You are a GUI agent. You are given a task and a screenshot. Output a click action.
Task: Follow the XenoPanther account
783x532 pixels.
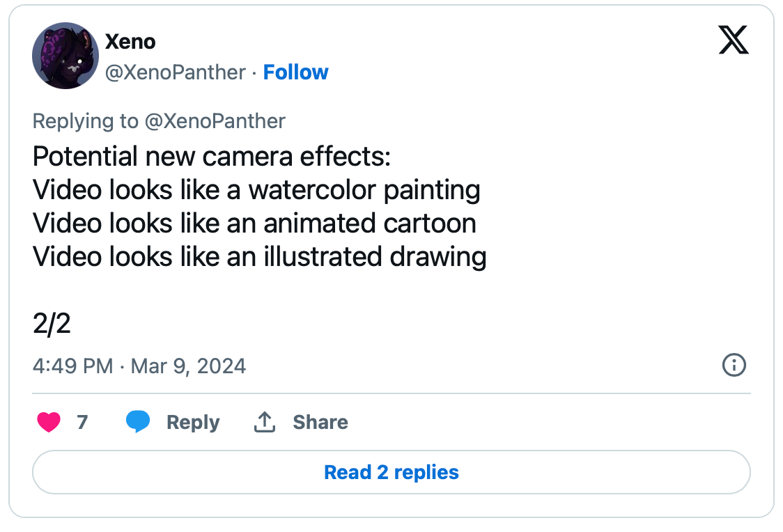[295, 72]
